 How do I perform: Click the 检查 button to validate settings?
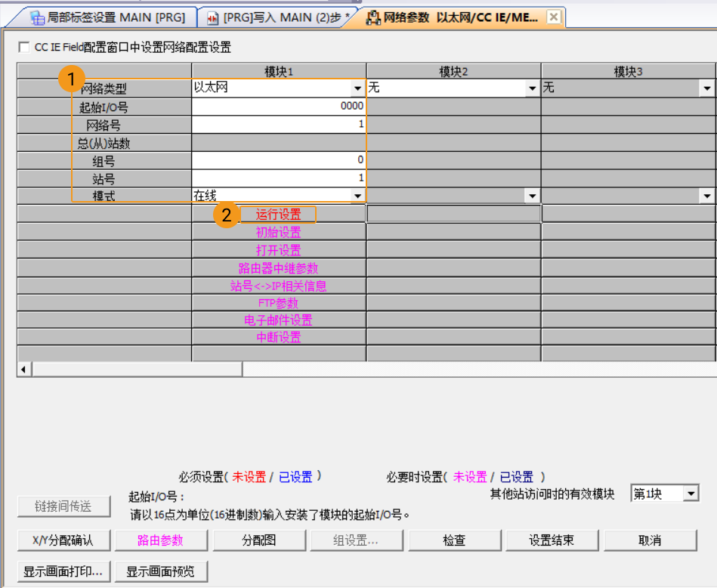(x=453, y=540)
